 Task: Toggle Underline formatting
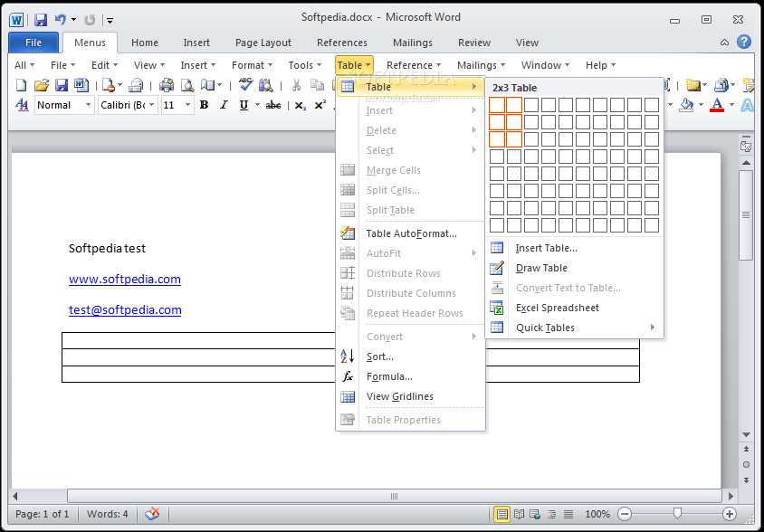pyautogui.click(x=244, y=105)
